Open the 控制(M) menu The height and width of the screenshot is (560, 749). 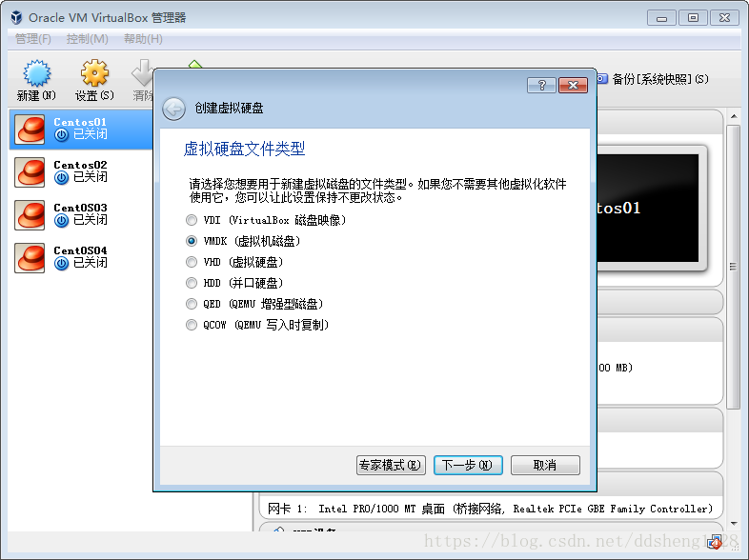tap(87, 39)
